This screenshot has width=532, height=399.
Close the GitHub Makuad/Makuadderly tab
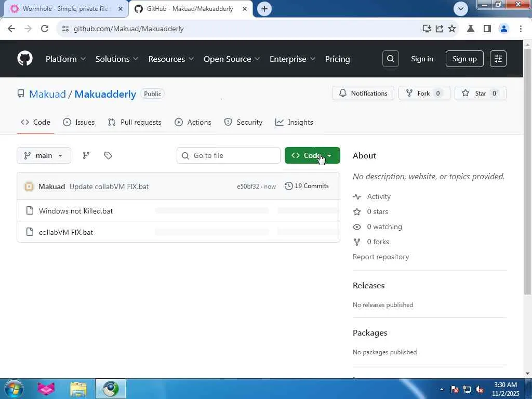[x=245, y=9]
